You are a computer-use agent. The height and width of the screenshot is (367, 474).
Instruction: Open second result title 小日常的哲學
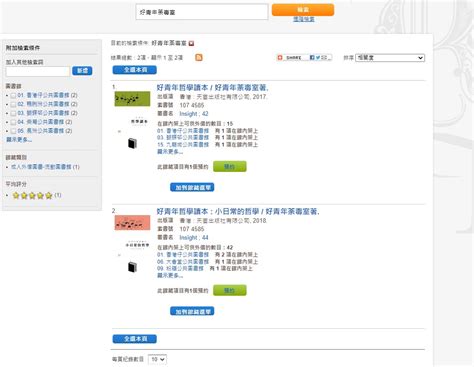coord(238,211)
